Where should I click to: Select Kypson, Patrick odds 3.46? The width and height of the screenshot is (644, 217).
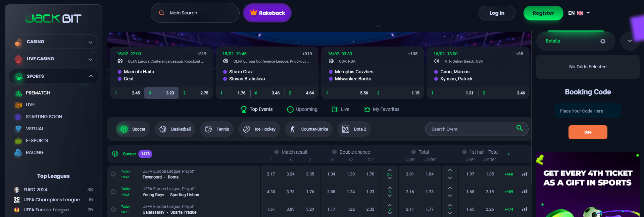(x=504, y=93)
